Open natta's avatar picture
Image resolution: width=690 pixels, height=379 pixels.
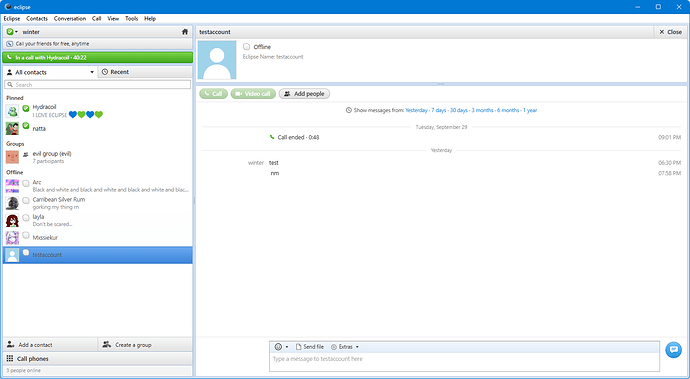click(12, 128)
